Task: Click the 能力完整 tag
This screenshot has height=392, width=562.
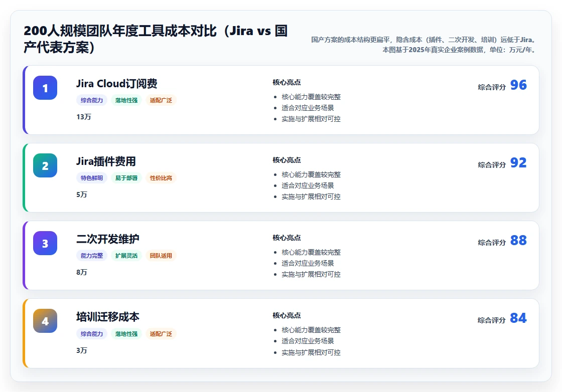Action: [92, 256]
